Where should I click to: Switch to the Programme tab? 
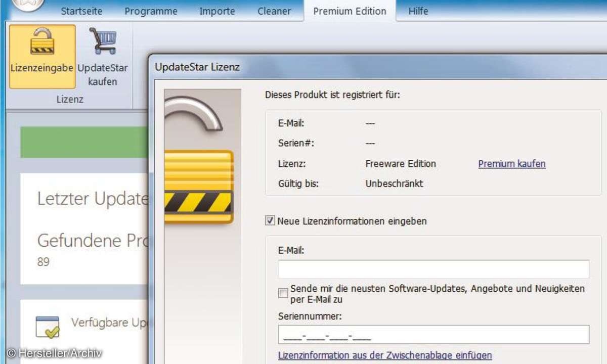tap(151, 11)
